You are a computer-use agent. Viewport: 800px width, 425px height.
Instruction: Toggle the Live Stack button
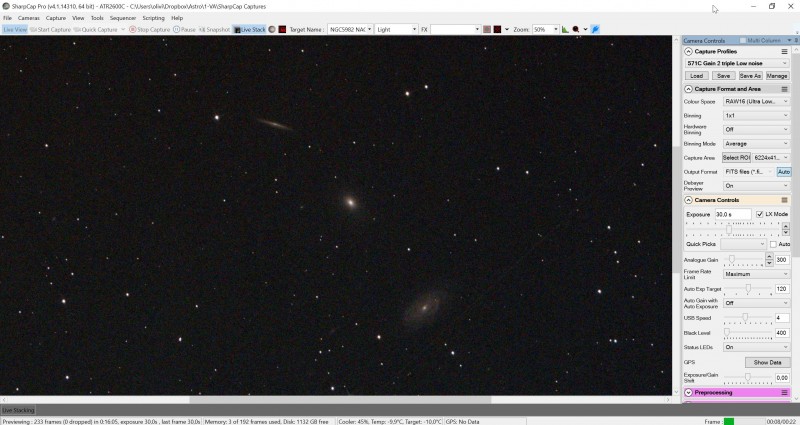pos(249,30)
